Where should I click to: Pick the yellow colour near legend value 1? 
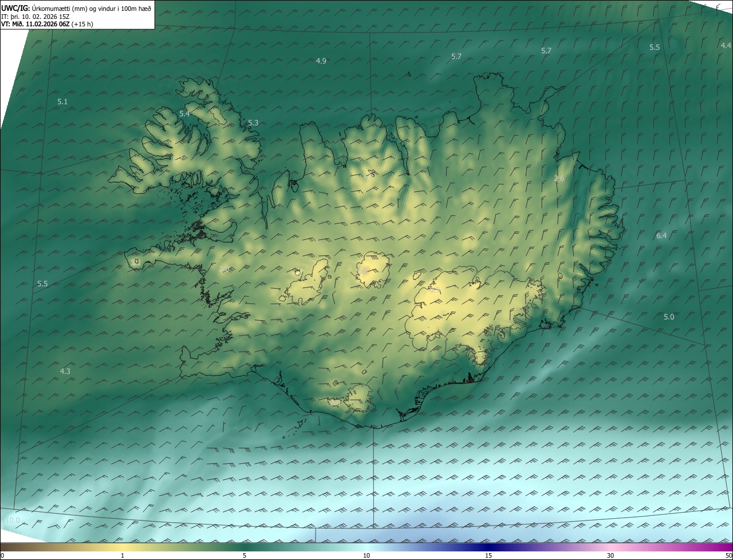[123, 547]
